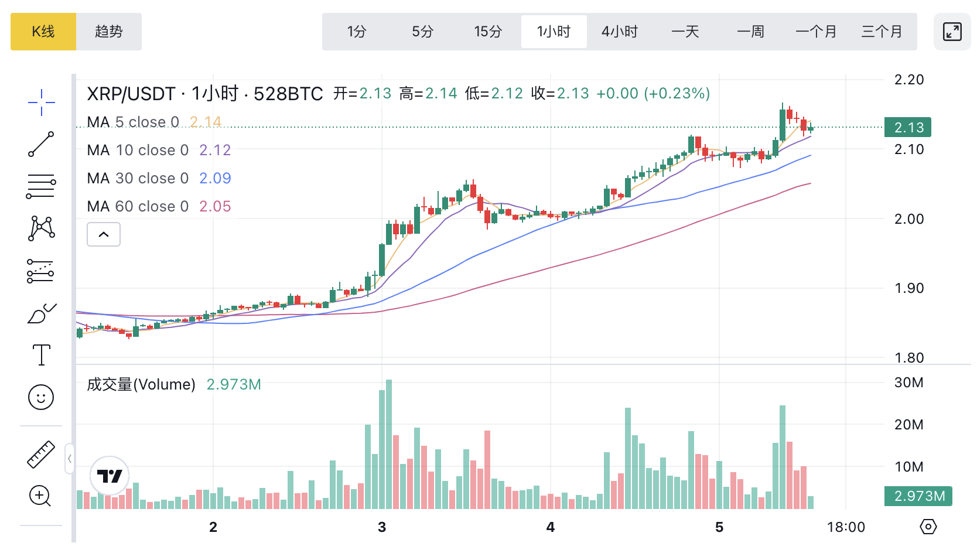Select the brush drawing tool
The image size is (977, 560).
pyautogui.click(x=41, y=313)
